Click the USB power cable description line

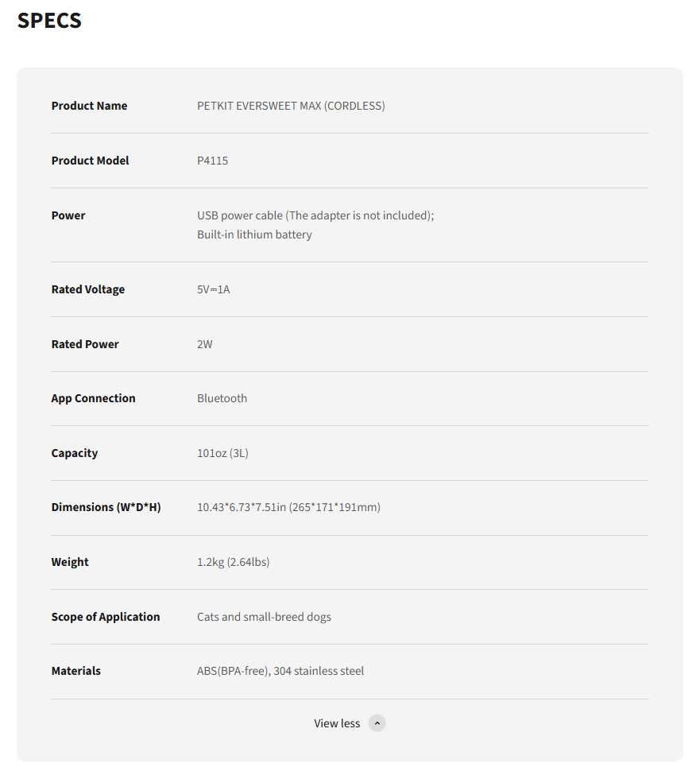315,215
